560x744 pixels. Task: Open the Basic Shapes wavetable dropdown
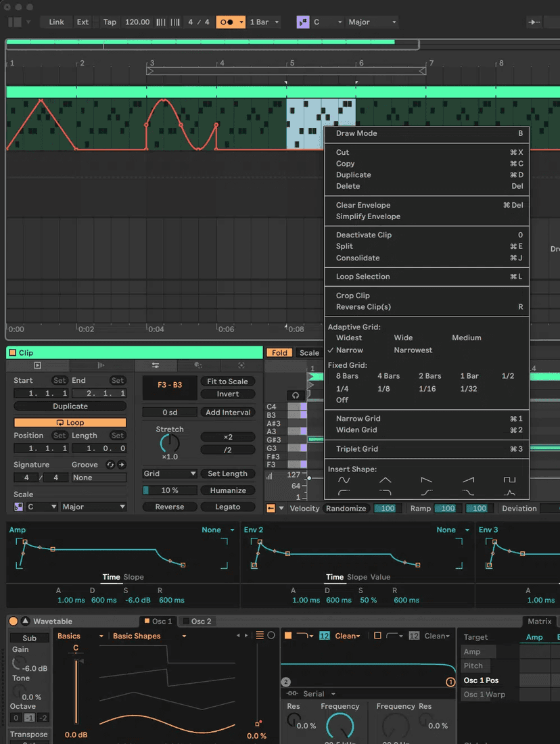(x=149, y=636)
